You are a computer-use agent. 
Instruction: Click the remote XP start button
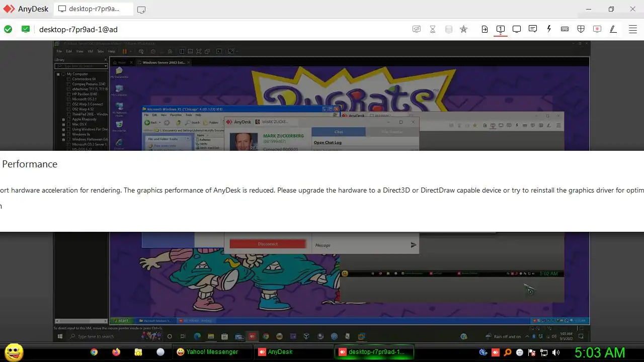121,320
